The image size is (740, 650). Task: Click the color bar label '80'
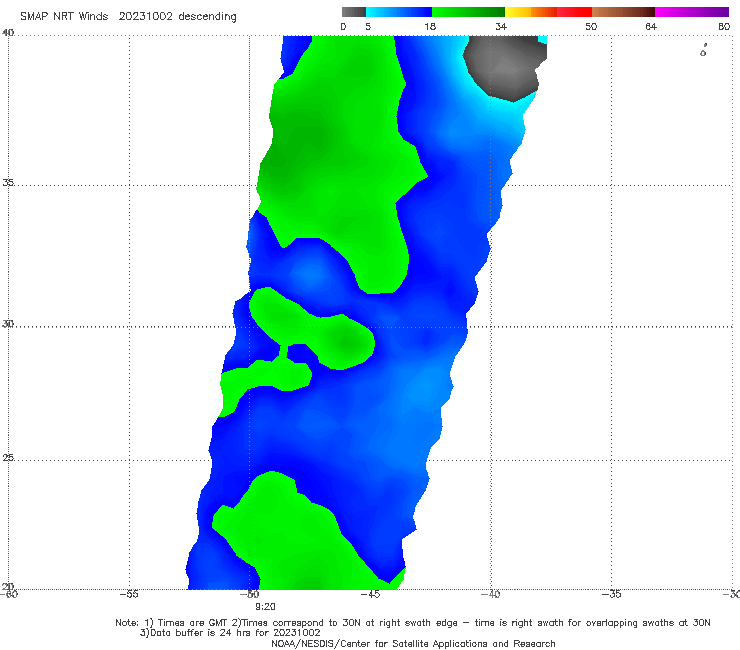coord(724,27)
